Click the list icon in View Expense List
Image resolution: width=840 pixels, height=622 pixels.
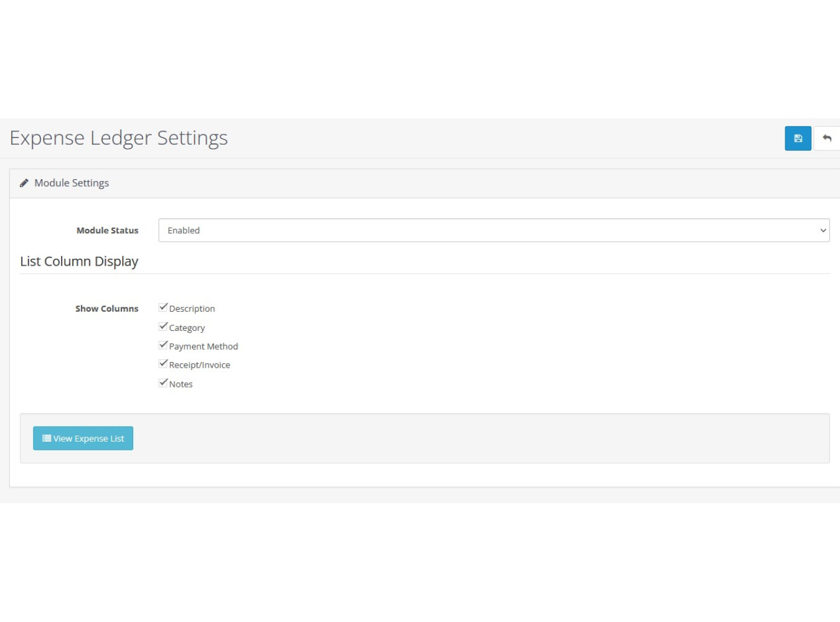pos(47,439)
